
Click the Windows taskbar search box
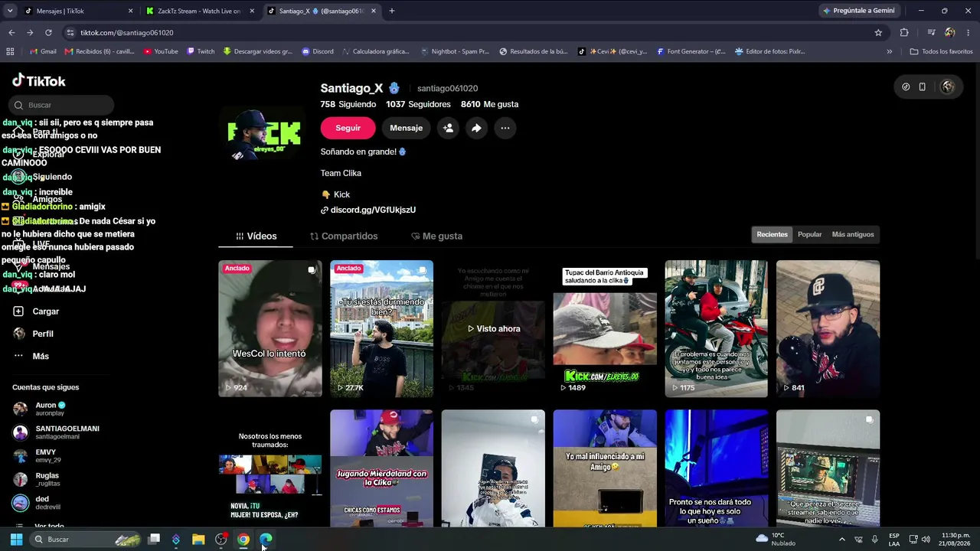(x=86, y=540)
